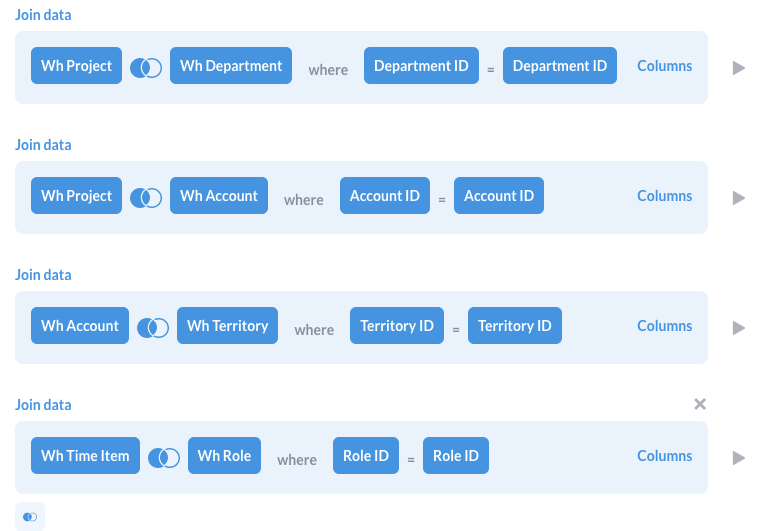This screenshot has height=531, width=760.
Task: Select the Wh Territory table button
Action: pos(227,326)
